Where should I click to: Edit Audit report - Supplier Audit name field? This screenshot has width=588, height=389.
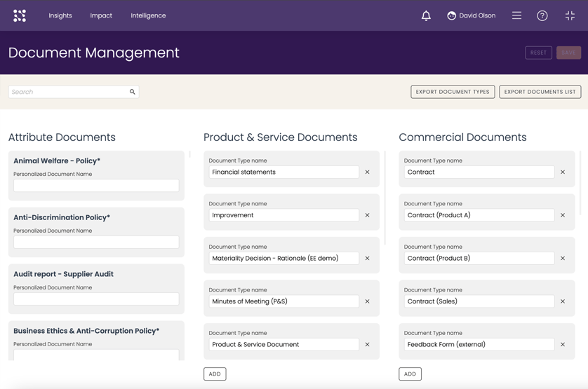(x=96, y=299)
